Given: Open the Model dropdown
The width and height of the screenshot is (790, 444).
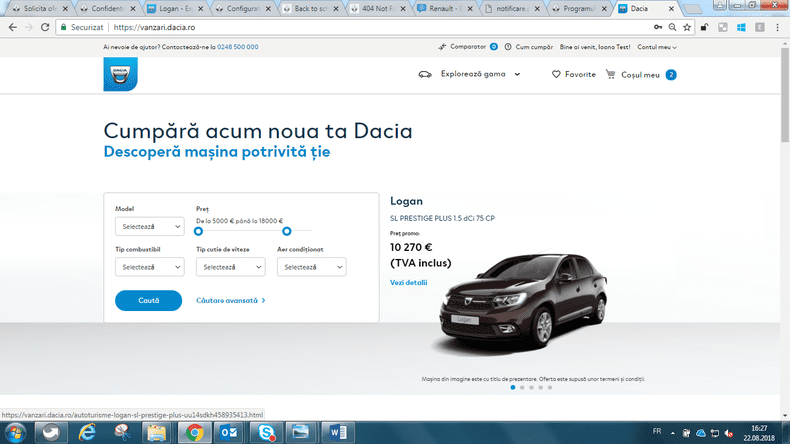Looking at the screenshot, I should click(150, 227).
